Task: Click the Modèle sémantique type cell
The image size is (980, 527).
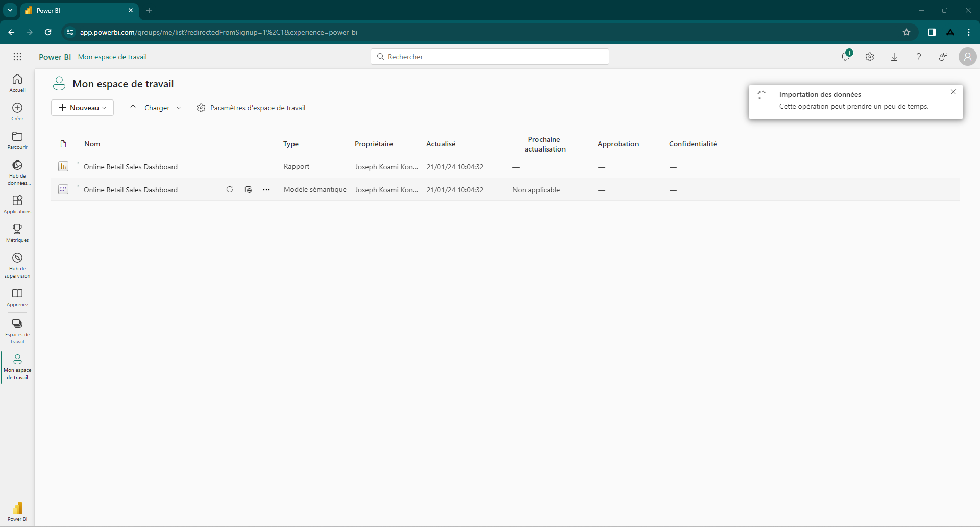Action: 315,189
